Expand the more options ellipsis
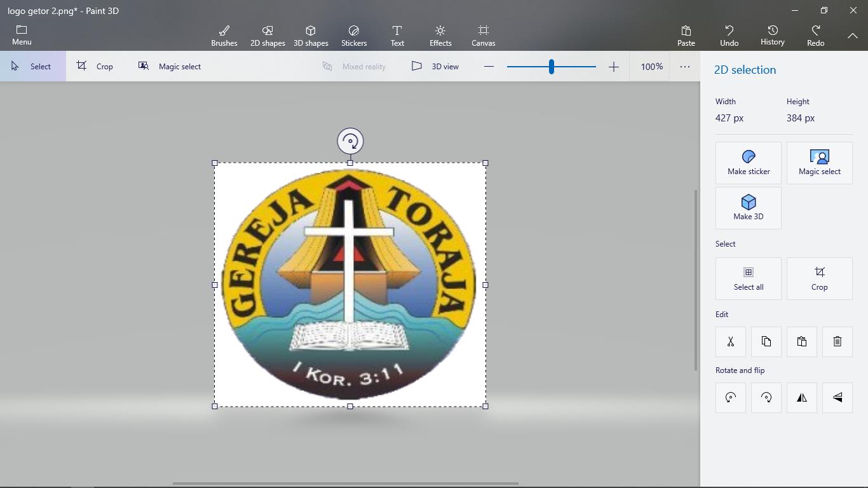 685,66
